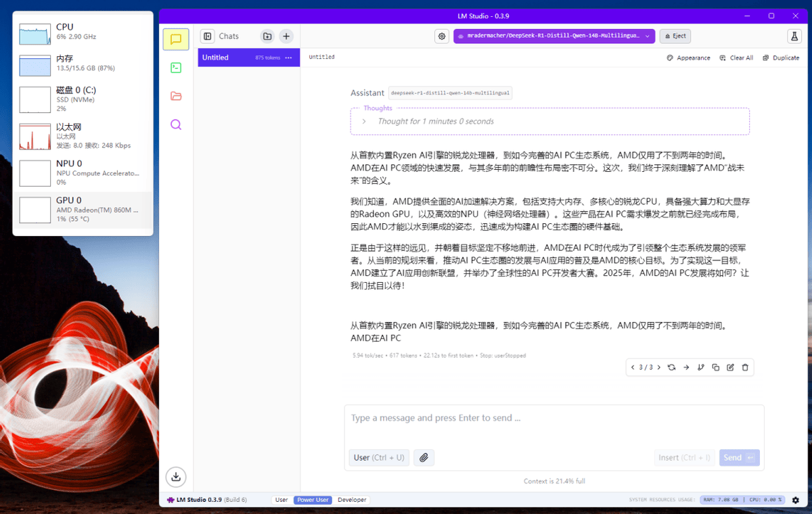The width and height of the screenshot is (812, 514).
Task: Open My Models folder icon in sidebar
Action: point(176,96)
